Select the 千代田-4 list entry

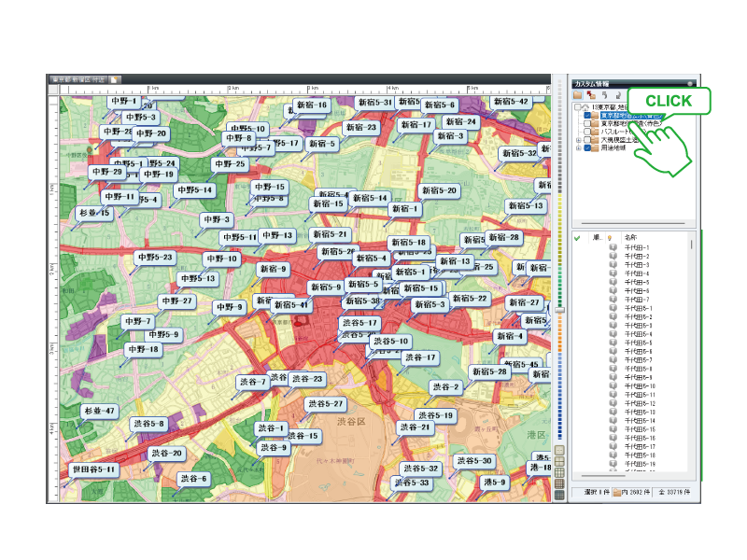pos(637,273)
